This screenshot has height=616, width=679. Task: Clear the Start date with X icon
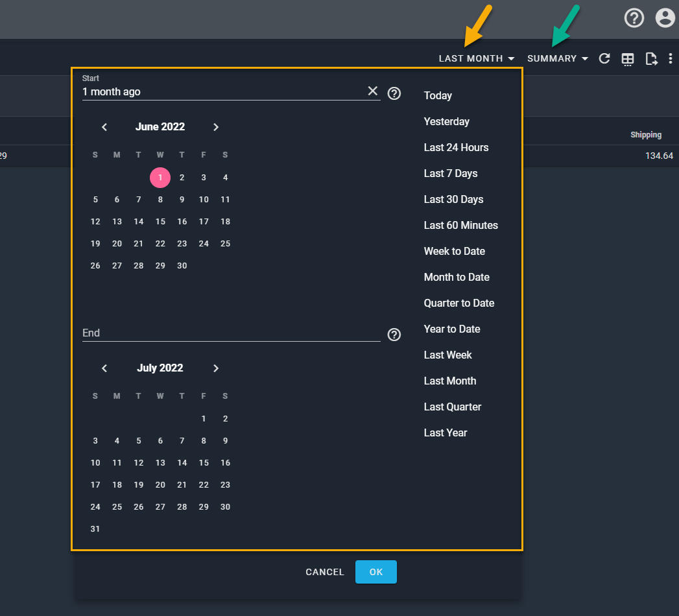[x=373, y=91]
